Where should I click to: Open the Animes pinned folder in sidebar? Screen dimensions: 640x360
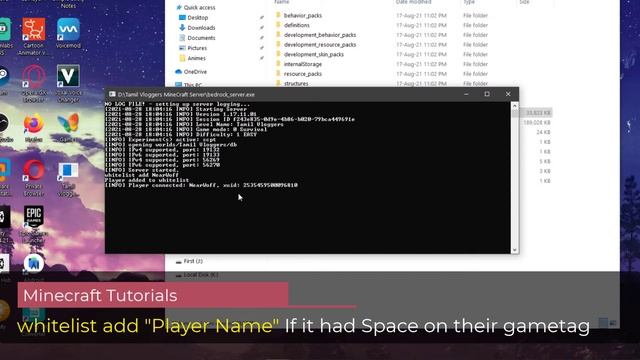[196, 58]
